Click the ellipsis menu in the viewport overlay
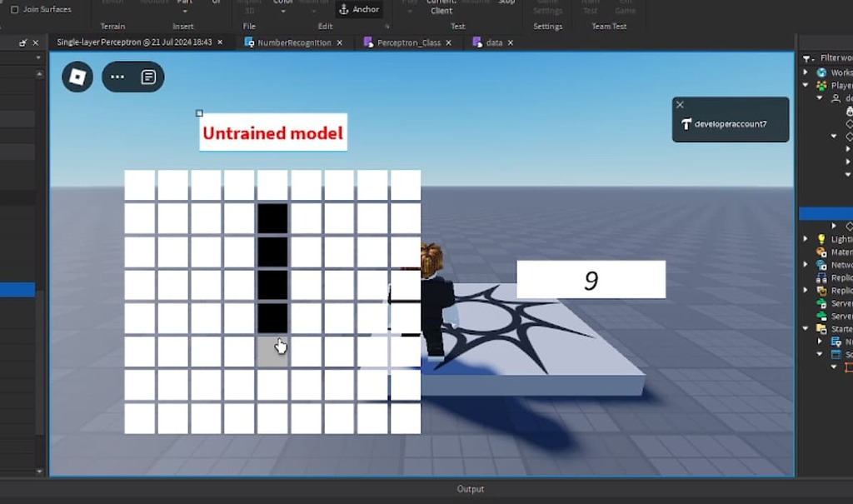 [117, 77]
